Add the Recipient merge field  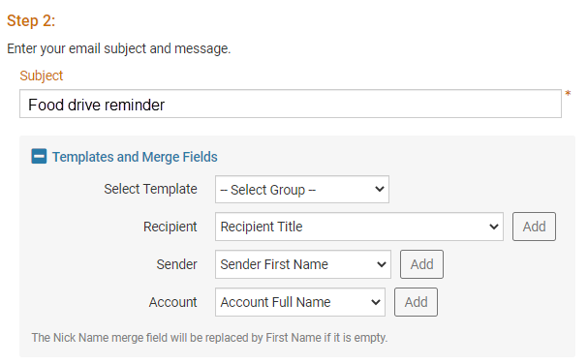coord(534,227)
